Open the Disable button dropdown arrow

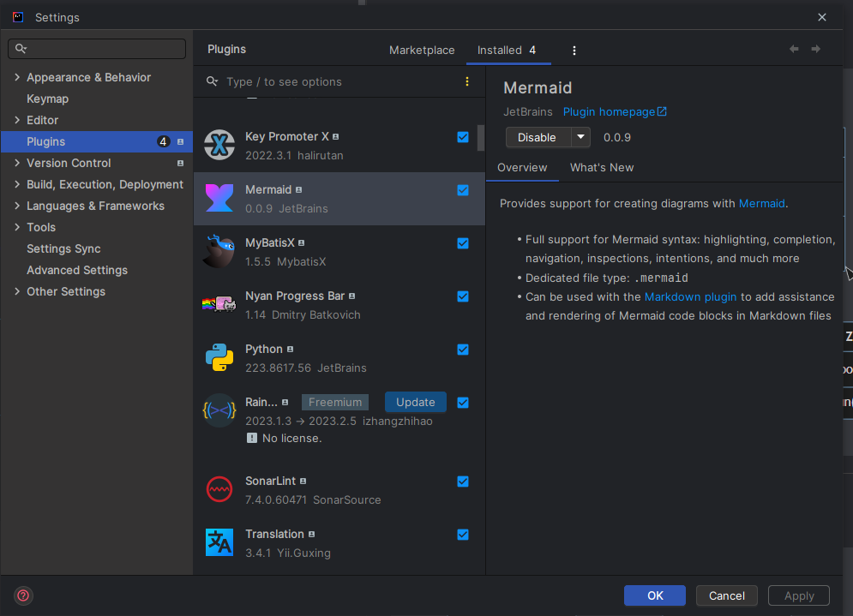point(581,137)
